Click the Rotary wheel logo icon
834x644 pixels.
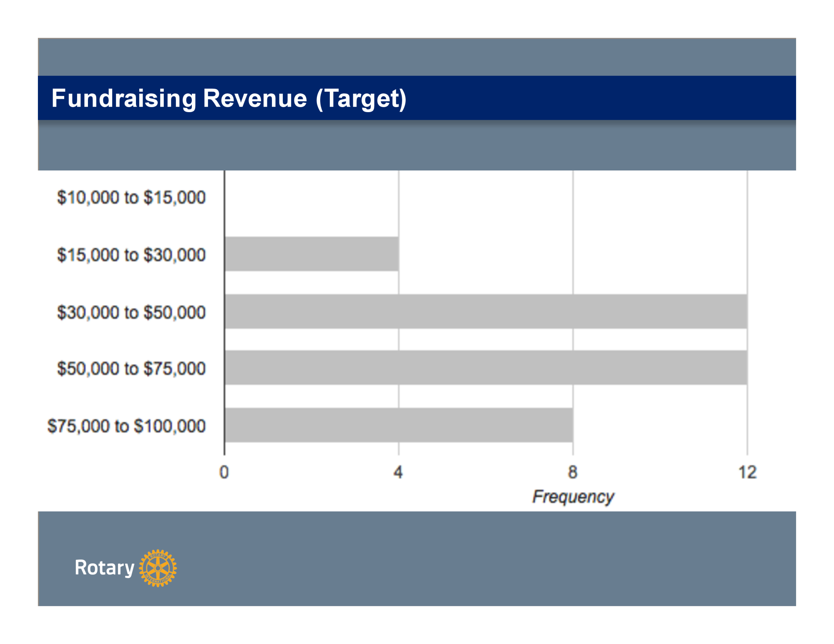click(158, 568)
